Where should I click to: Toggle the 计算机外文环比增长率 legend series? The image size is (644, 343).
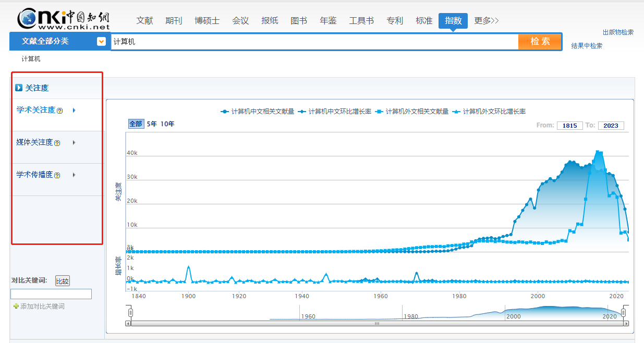click(x=489, y=111)
